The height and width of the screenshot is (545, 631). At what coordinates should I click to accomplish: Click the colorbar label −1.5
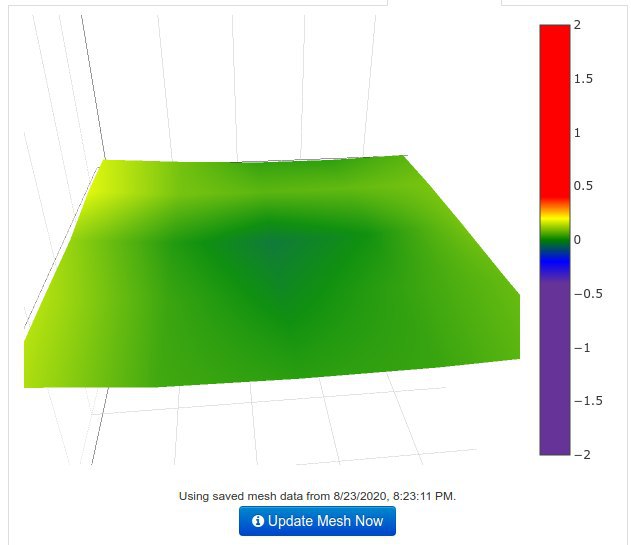[588, 401]
